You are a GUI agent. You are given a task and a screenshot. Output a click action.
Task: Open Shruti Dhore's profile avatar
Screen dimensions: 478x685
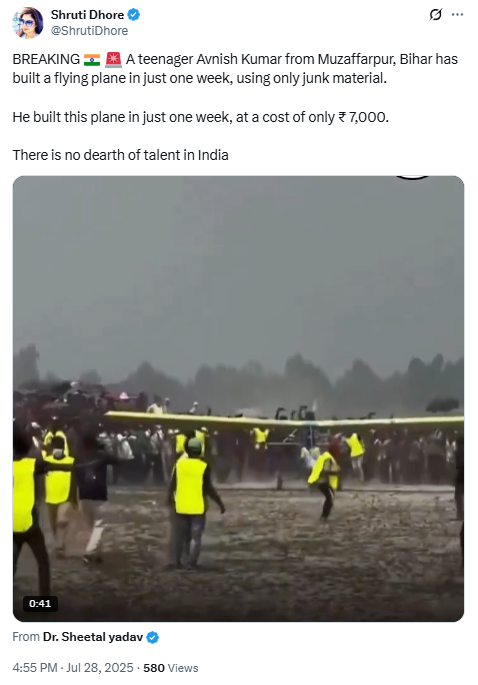28,23
